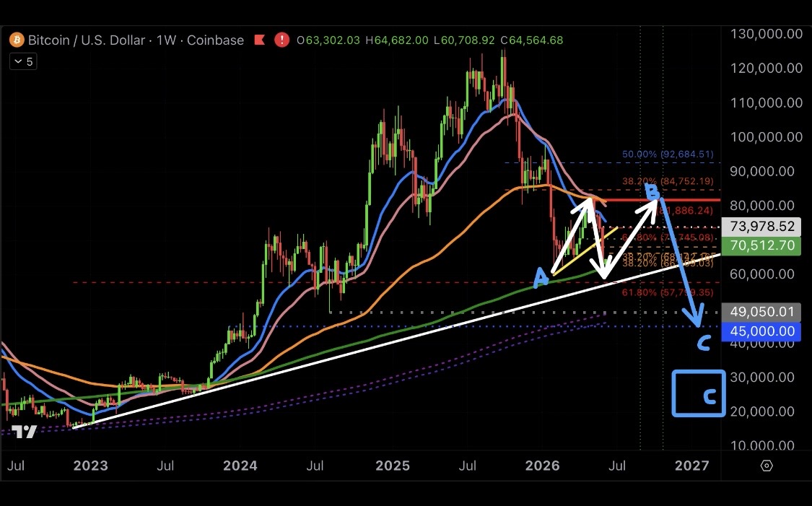Click the 2023 label on time axis
This screenshot has height=506, width=812.
[x=91, y=466]
